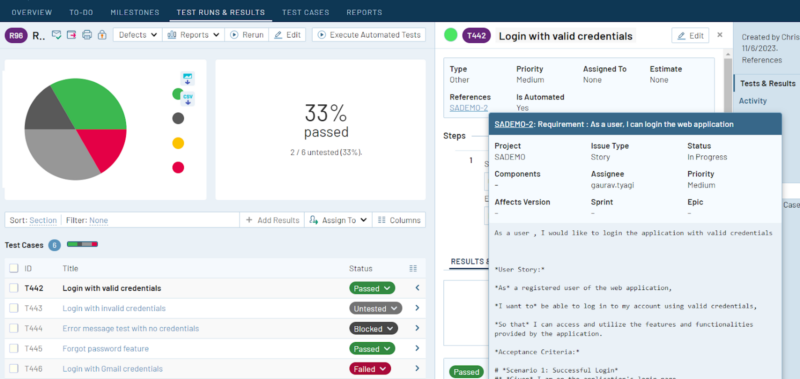Click the yellow legend dot in the chart
800x379 pixels.
coord(178,143)
